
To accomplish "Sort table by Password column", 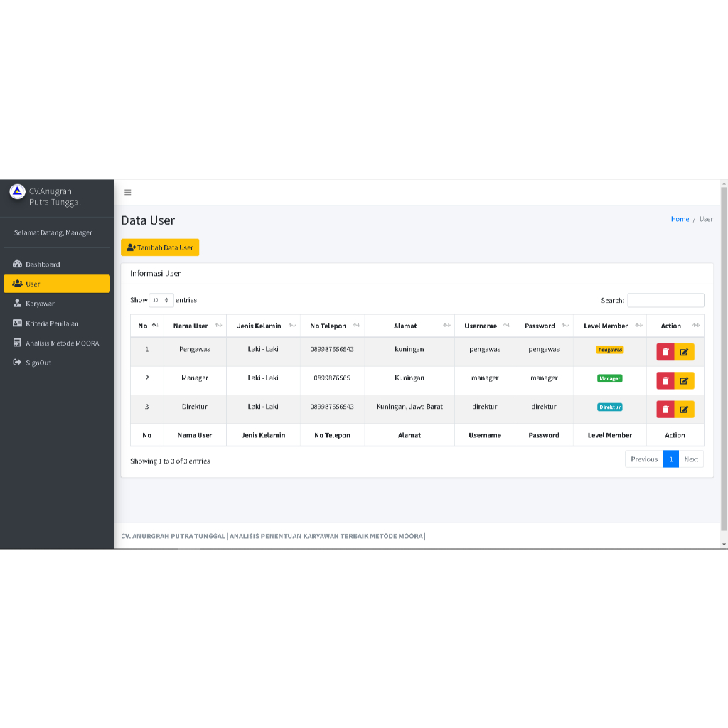I will (544, 326).
